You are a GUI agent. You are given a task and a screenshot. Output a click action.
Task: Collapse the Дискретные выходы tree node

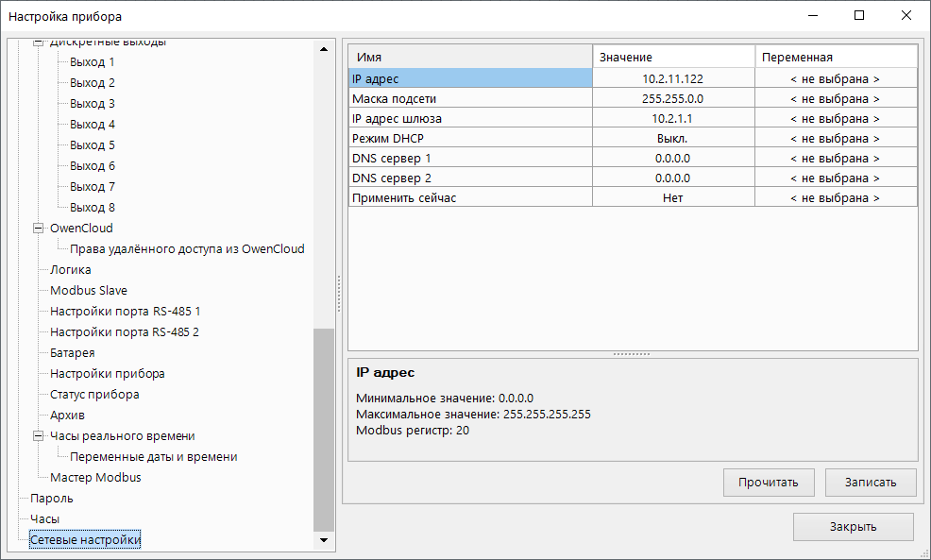39,43
